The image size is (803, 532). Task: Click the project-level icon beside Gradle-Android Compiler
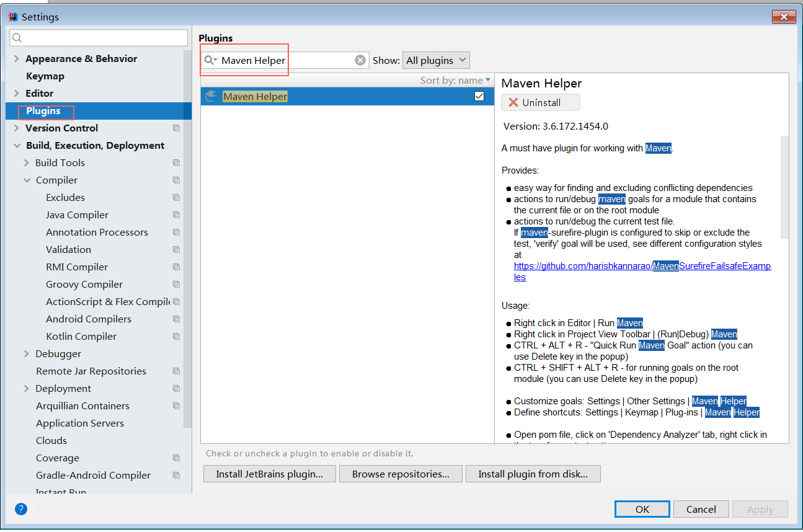tap(177, 475)
